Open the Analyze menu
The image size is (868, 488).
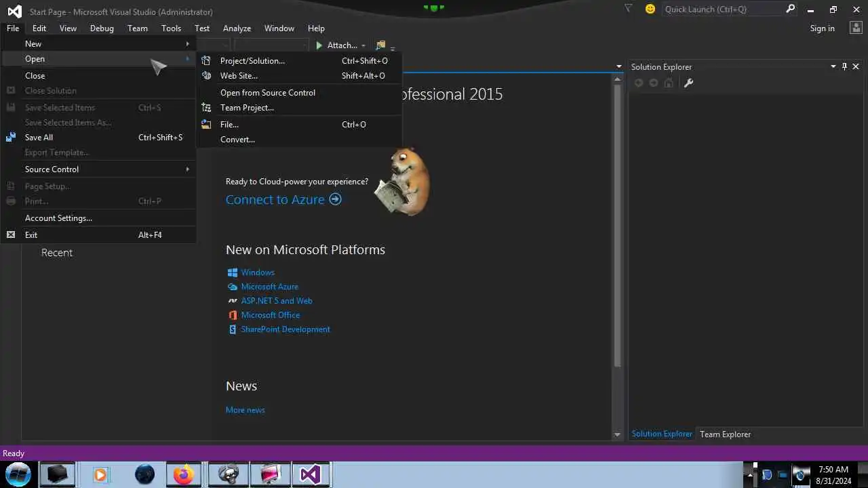(x=237, y=28)
